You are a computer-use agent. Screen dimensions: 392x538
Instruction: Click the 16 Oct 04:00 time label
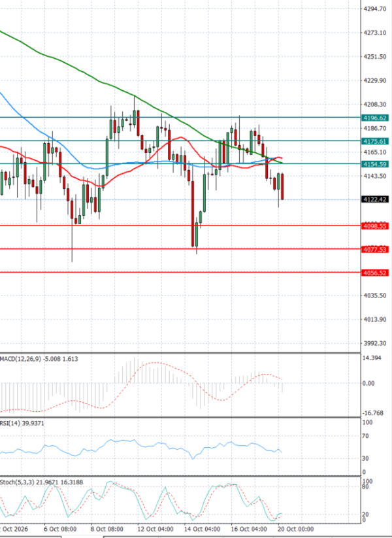pos(249,530)
